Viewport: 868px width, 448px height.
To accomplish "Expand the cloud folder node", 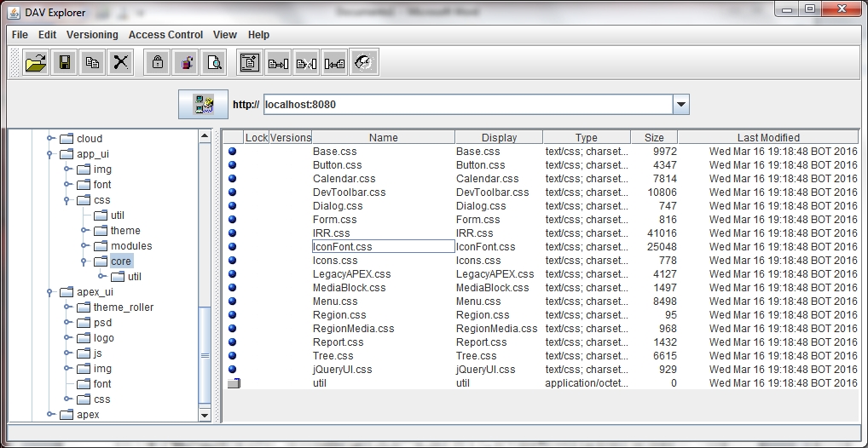I will pyautogui.click(x=50, y=138).
